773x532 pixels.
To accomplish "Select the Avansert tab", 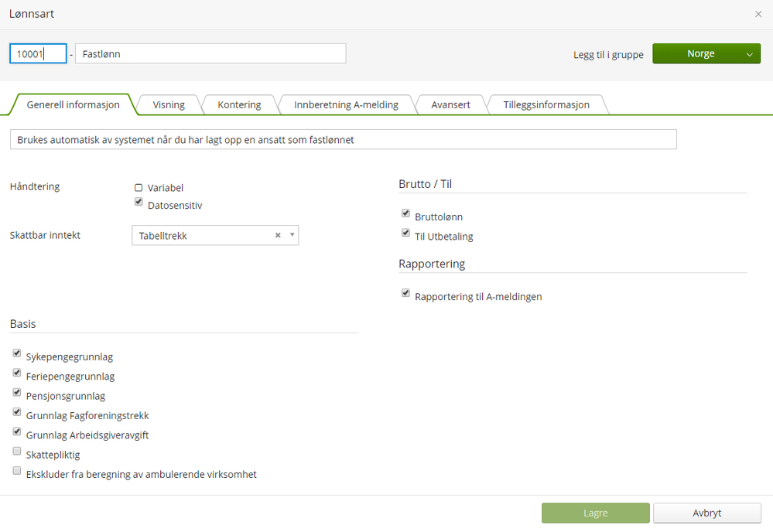I will coord(450,104).
